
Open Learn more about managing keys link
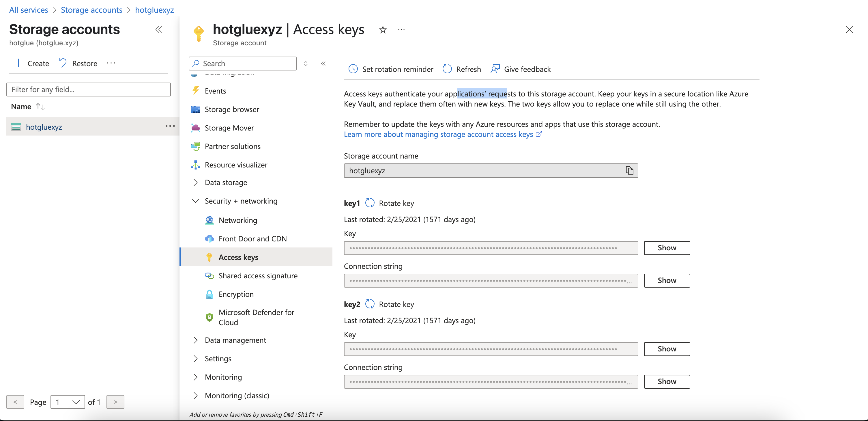click(x=442, y=134)
